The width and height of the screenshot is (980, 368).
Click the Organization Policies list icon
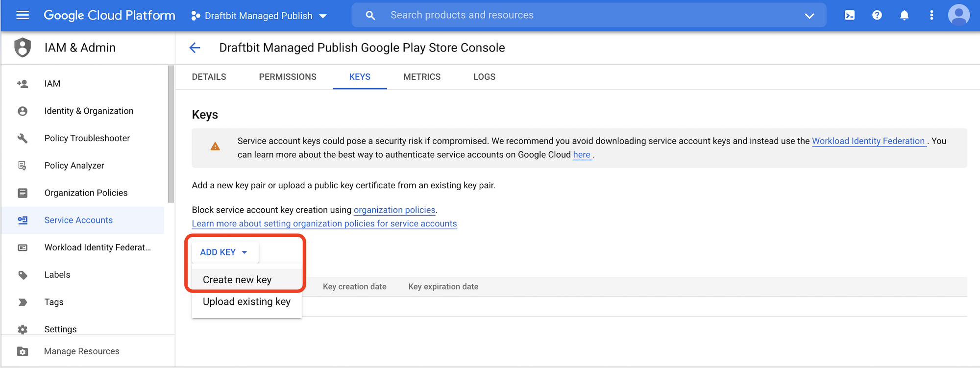pyautogui.click(x=23, y=193)
